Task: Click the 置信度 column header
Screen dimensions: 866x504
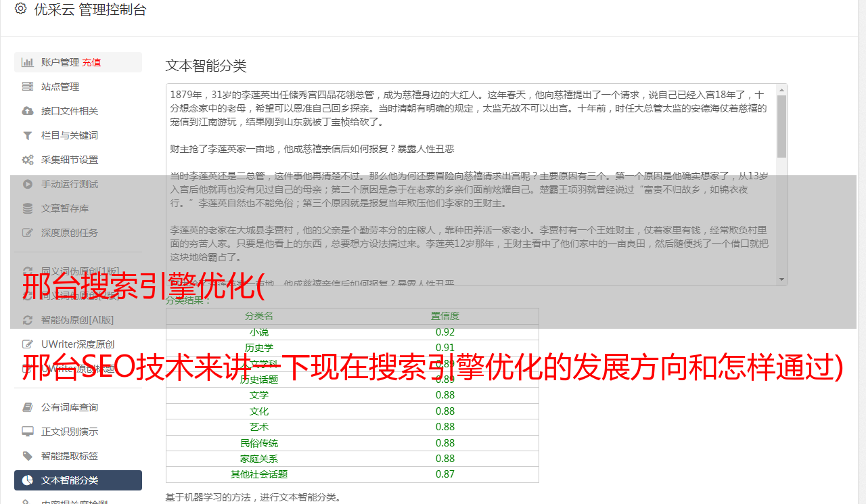Action: (x=445, y=316)
